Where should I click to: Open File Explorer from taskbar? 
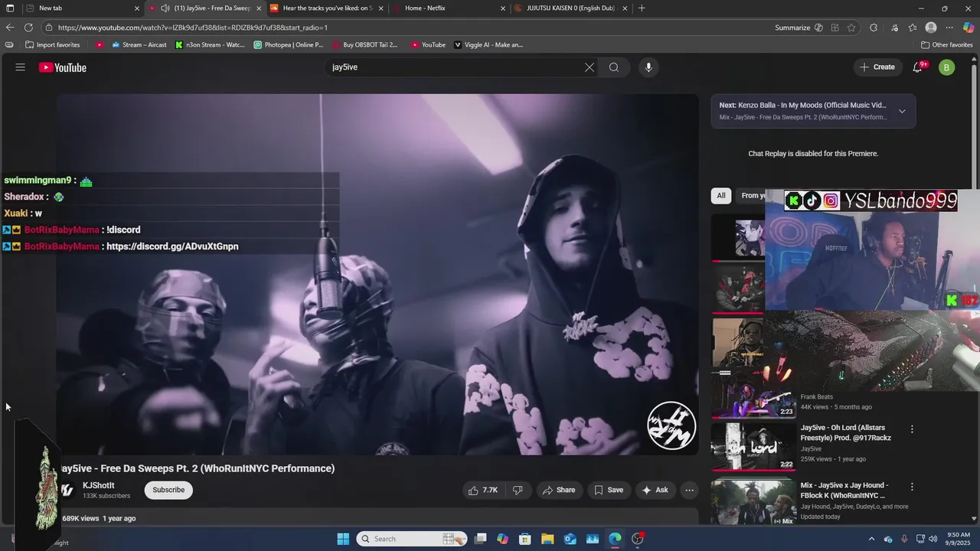(547, 539)
